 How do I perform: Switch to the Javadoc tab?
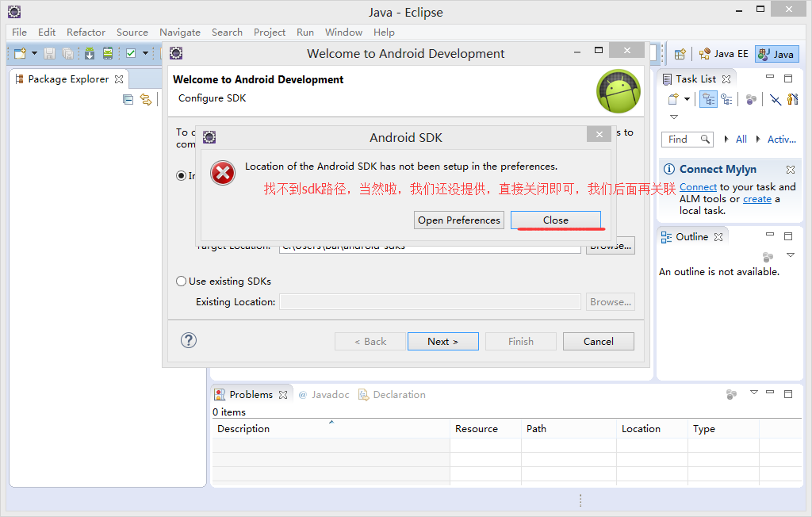324,395
